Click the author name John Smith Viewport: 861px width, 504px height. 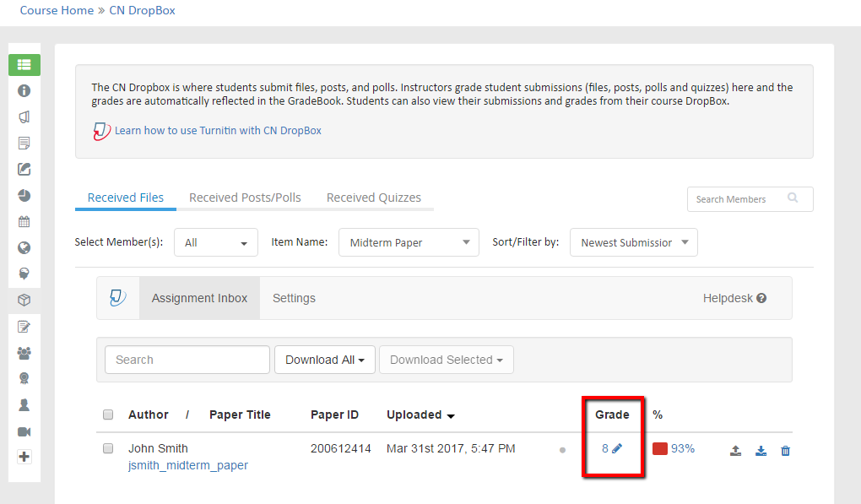pyautogui.click(x=158, y=448)
